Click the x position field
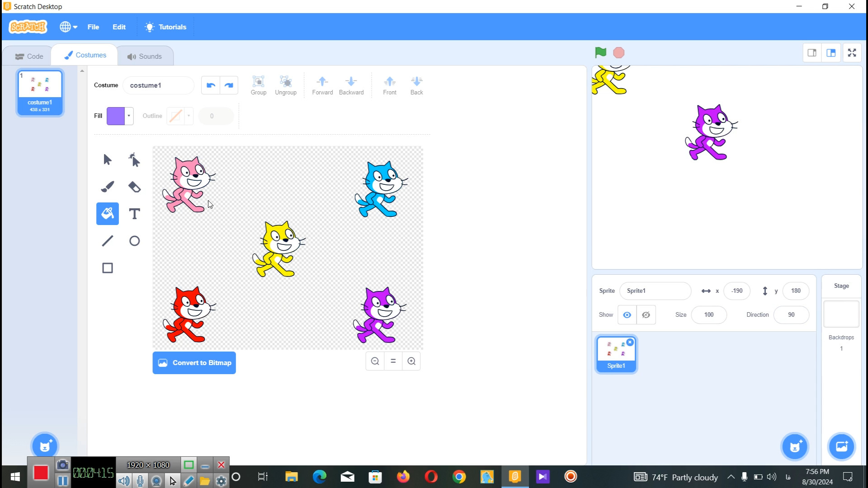This screenshot has width=868, height=488. point(736,291)
